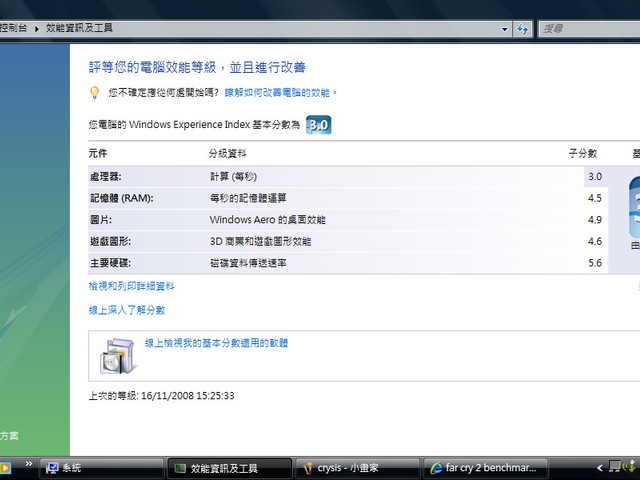
Task: Select the 記憶體 (RAM) row label
Action: [122, 198]
